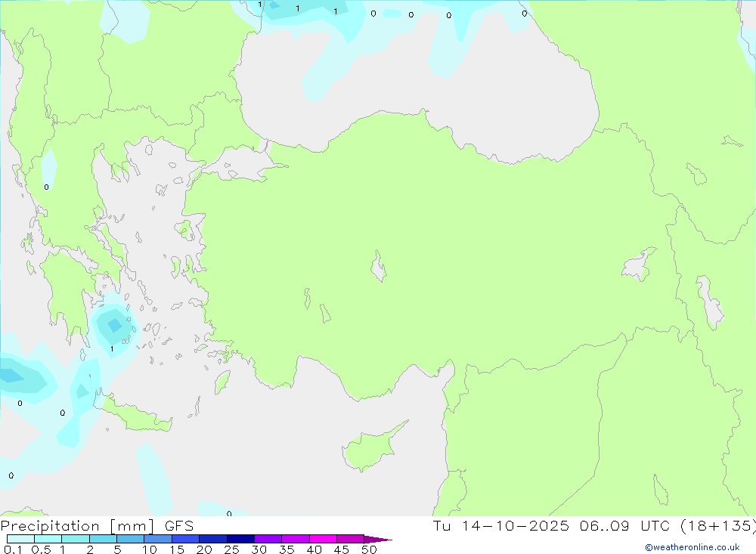This screenshot has height=554, width=756.
Task: Click the "50" legend scale value
Action: coord(369,549)
